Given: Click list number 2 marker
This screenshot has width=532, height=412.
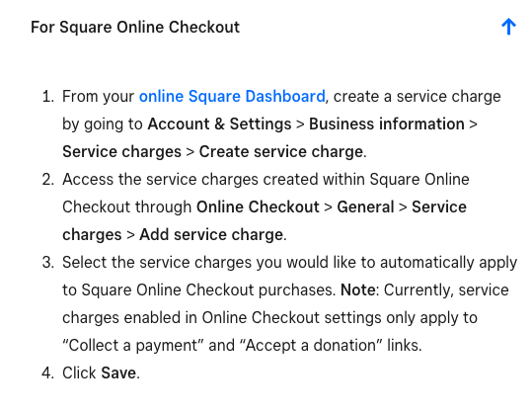Looking at the screenshot, I should pos(48,180).
